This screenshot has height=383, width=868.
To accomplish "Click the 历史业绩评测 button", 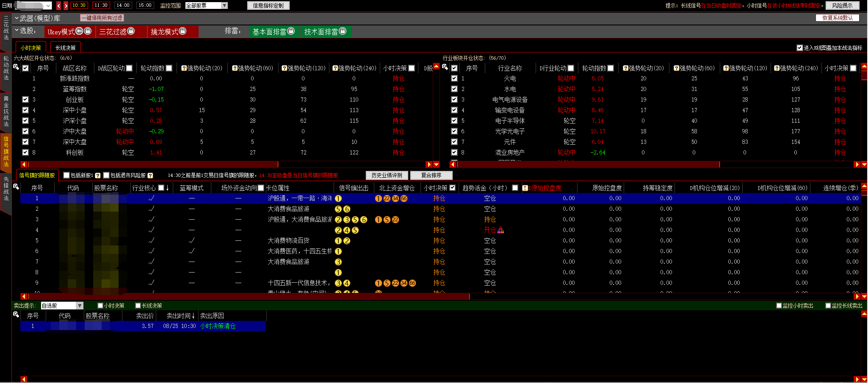I will (x=387, y=175).
